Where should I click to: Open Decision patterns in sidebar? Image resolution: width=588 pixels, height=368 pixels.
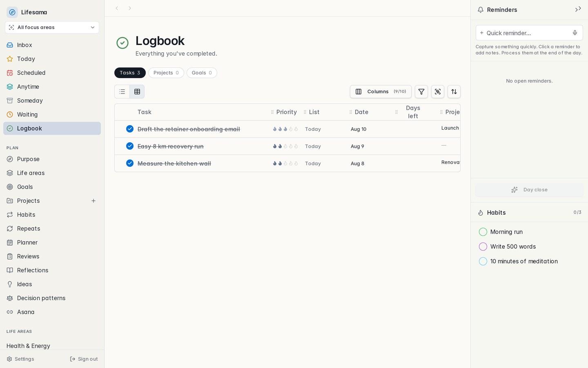pos(52,298)
